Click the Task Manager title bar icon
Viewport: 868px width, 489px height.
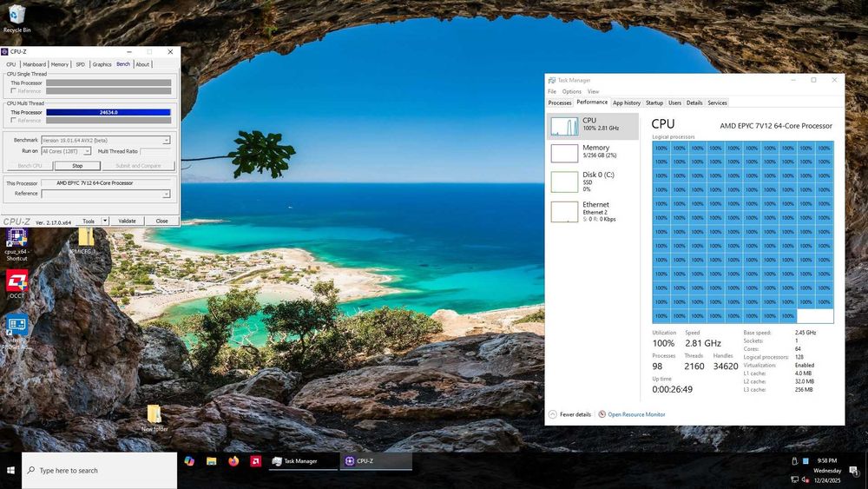tap(552, 80)
